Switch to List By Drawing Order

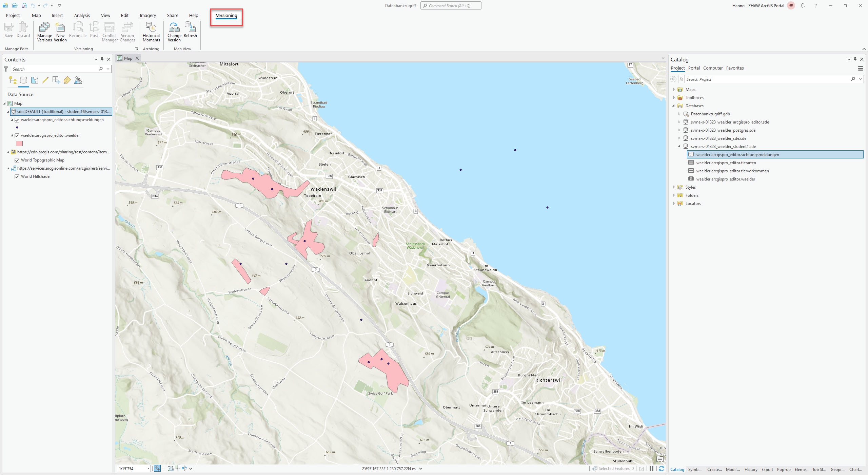pos(13,80)
